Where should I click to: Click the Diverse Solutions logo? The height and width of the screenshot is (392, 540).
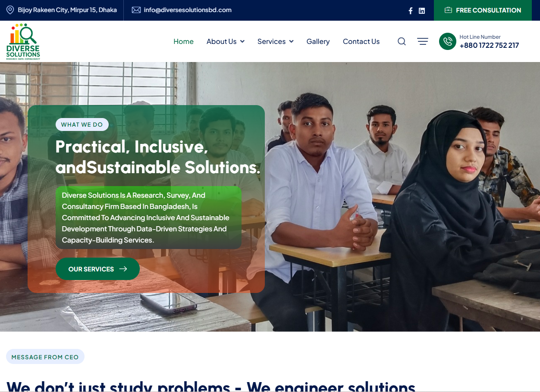pos(23,41)
